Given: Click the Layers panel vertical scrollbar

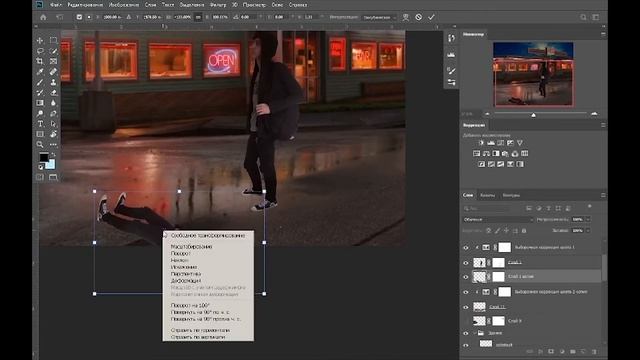Looking at the screenshot, I should [604, 267].
